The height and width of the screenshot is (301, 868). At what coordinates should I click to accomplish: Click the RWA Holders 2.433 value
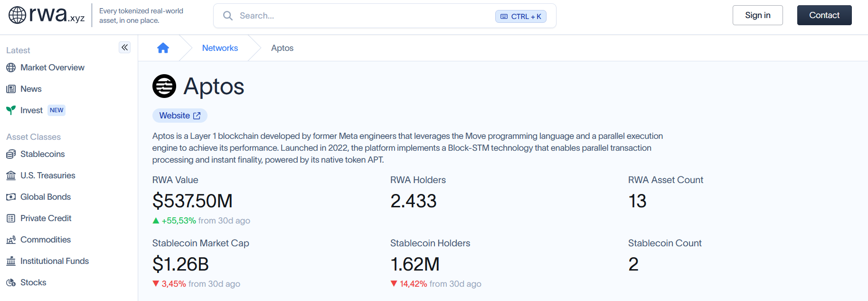tap(413, 201)
